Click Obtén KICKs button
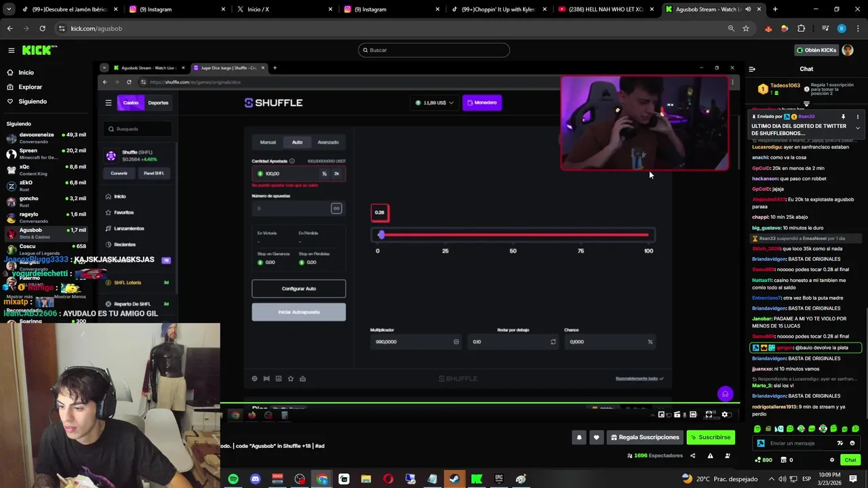 pos(816,50)
